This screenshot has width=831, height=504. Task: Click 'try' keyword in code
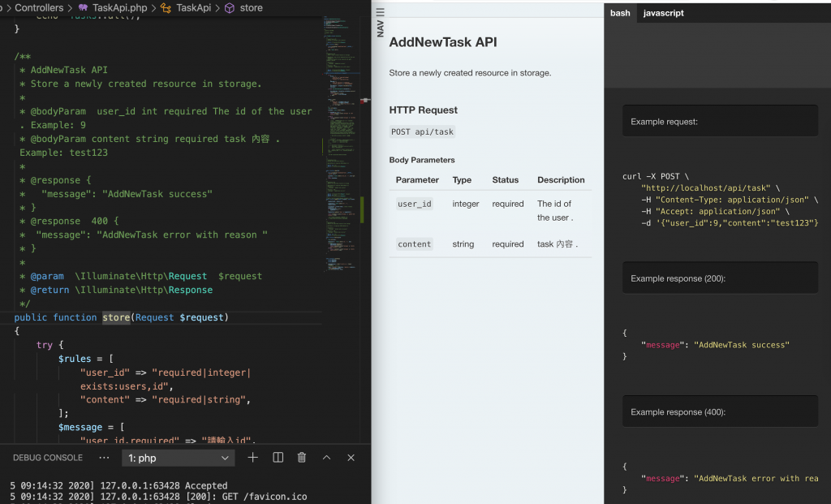[45, 344]
